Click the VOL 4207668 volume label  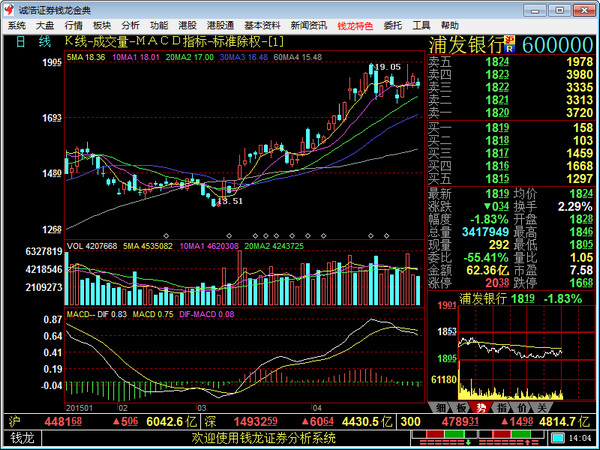point(92,246)
